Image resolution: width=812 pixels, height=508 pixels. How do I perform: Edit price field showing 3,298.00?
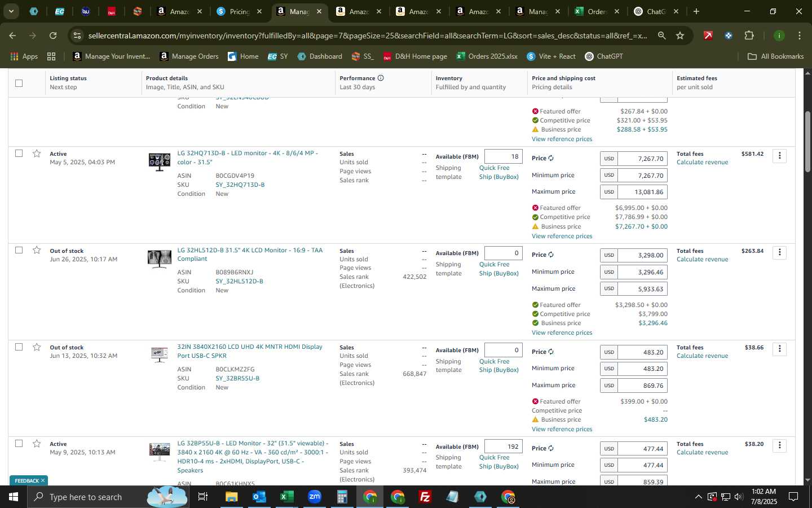(x=642, y=255)
